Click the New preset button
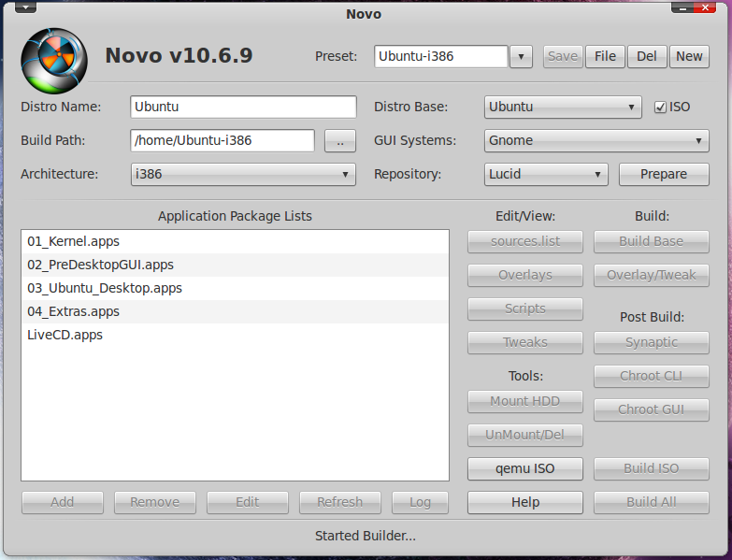The height and width of the screenshot is (560, 732). pyautogui.click(x=689, y=57)
